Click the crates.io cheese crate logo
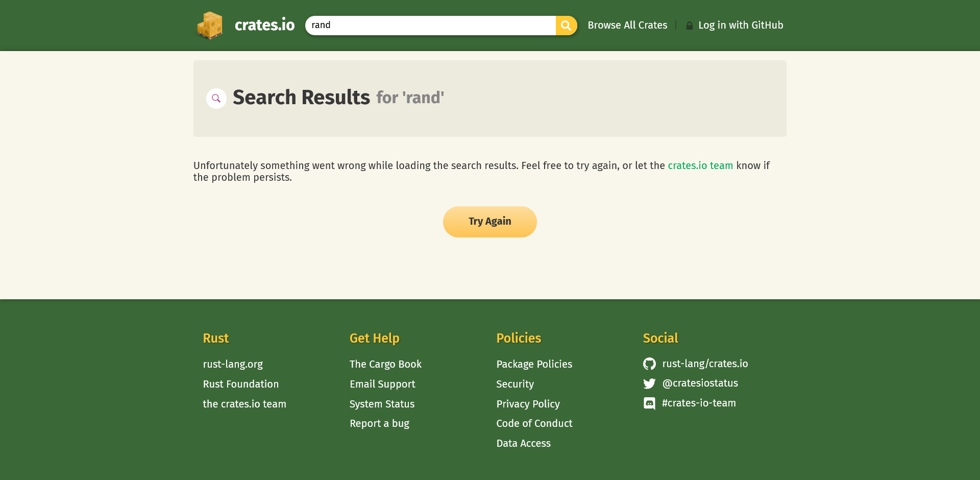The height and width of the screenshot is (480, 980). click(x=210, y=26)
